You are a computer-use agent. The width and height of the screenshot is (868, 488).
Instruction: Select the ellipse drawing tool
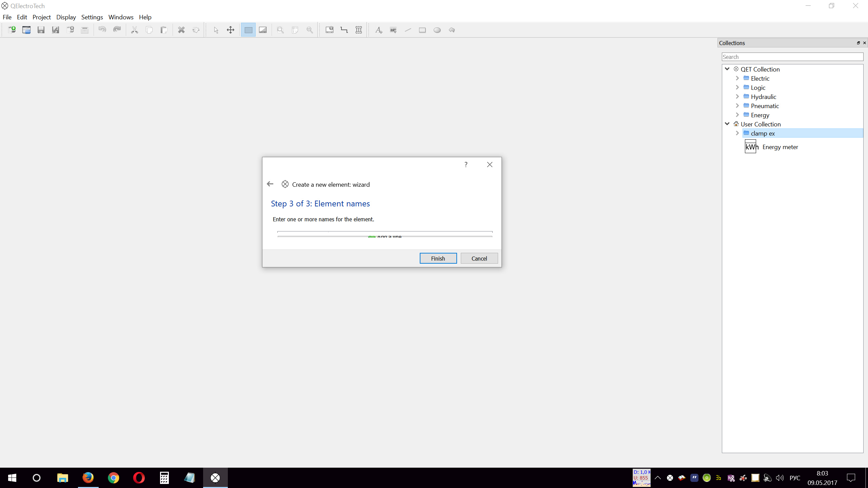tap(437, 30)
